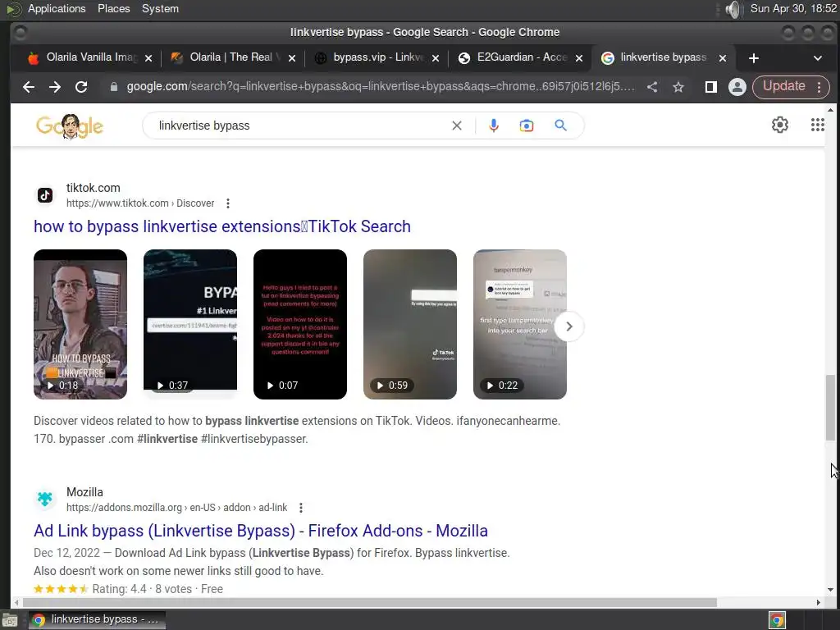
Task: Reload the current page
Action: click(x=81, y=87)
